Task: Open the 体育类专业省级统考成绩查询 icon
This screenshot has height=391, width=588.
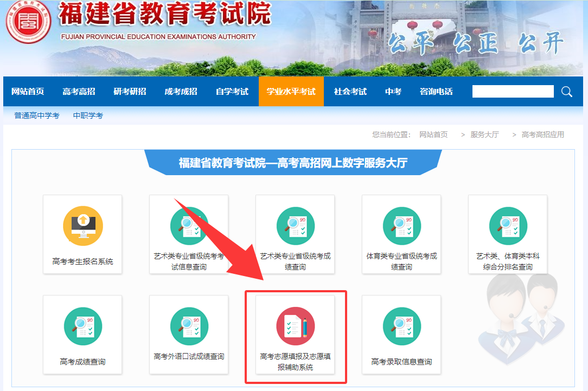Action: [401, 226]
